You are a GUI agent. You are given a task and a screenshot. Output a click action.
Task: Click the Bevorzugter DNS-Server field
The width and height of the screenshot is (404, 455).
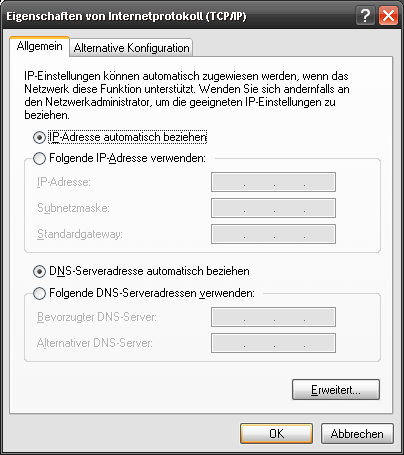[273, 317]
